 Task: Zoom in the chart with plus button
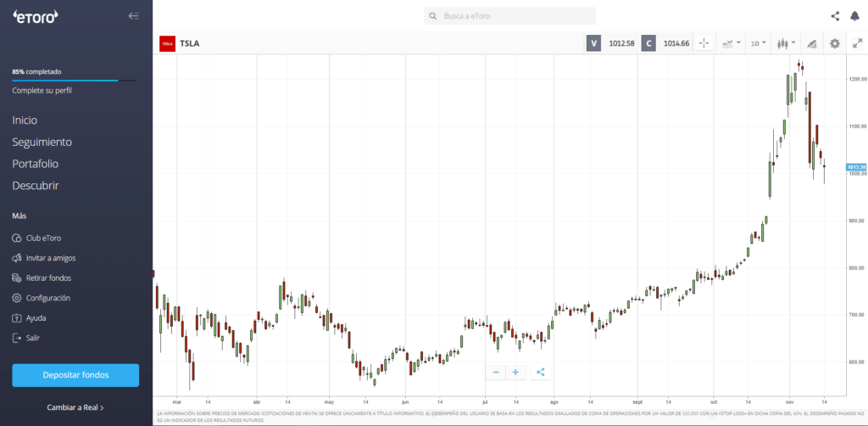515,373
